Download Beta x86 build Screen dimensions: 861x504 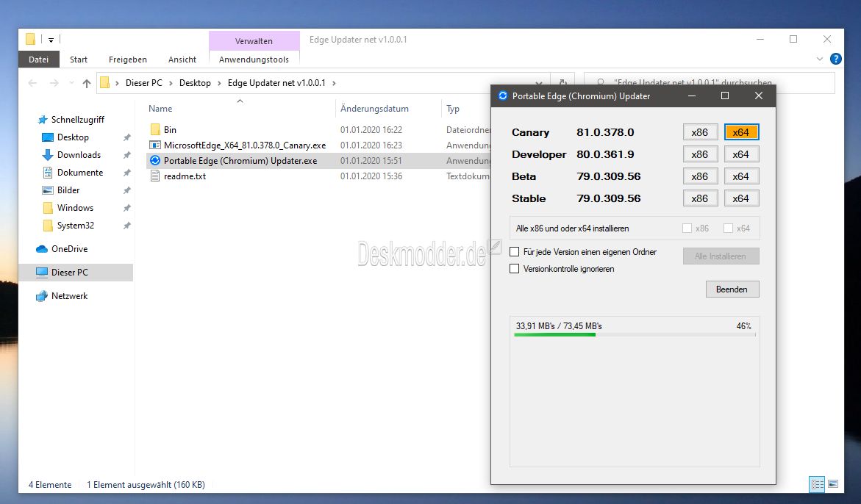click(700, 176)
